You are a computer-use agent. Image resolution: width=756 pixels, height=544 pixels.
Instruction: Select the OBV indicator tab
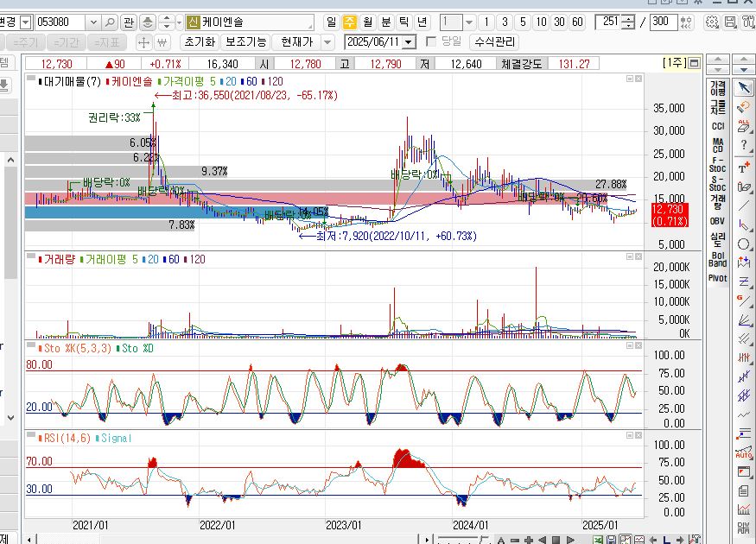718,221
